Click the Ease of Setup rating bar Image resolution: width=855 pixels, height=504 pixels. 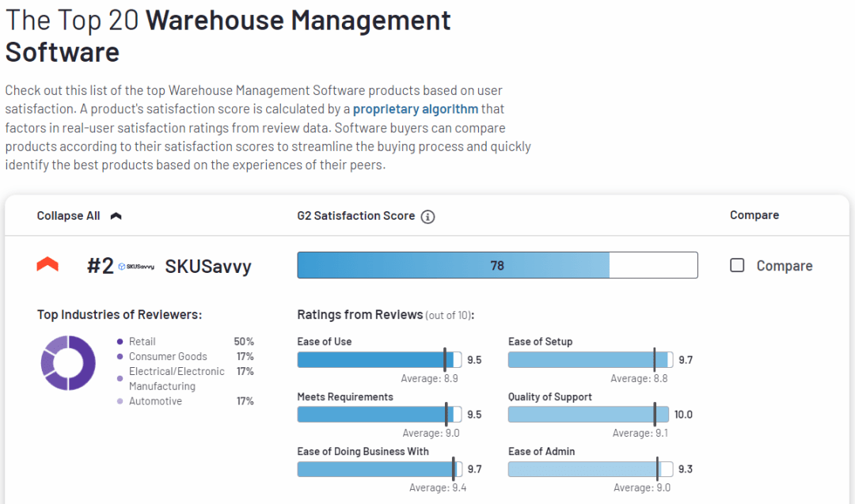point(591,360)
